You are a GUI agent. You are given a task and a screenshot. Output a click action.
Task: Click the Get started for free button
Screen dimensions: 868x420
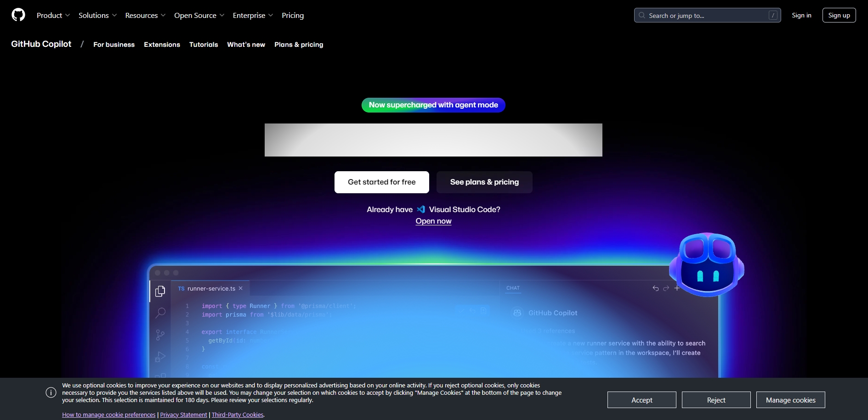click(381, 182)
